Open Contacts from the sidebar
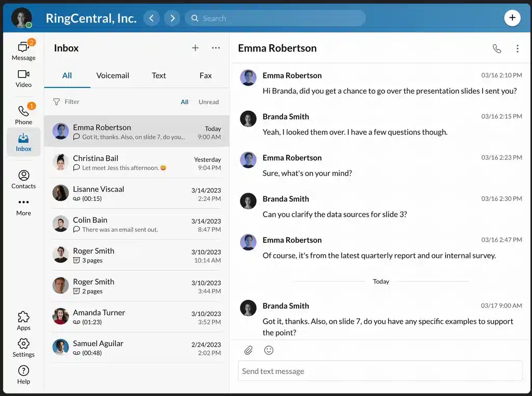Viewport: 532px width, 396px height. [x=23, y=179]
